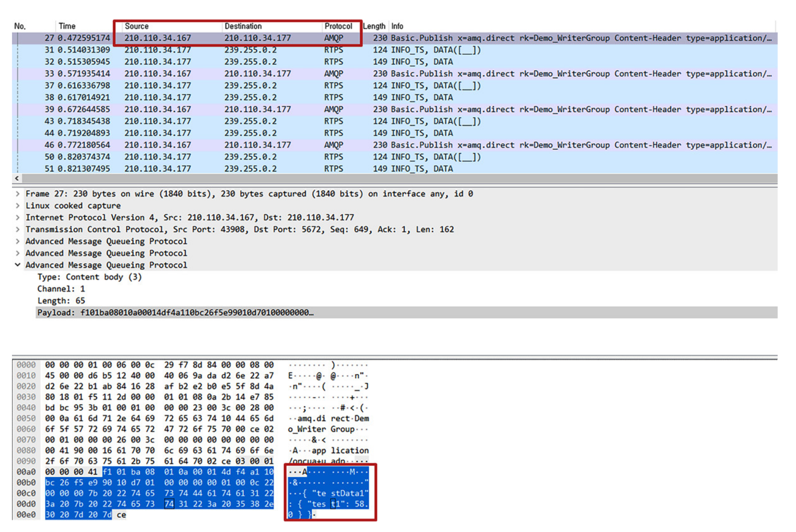Collapse the third Advanced Message Queueing Protocol
The height and width of the screenshot is (532, 796).
click(18, 265)
